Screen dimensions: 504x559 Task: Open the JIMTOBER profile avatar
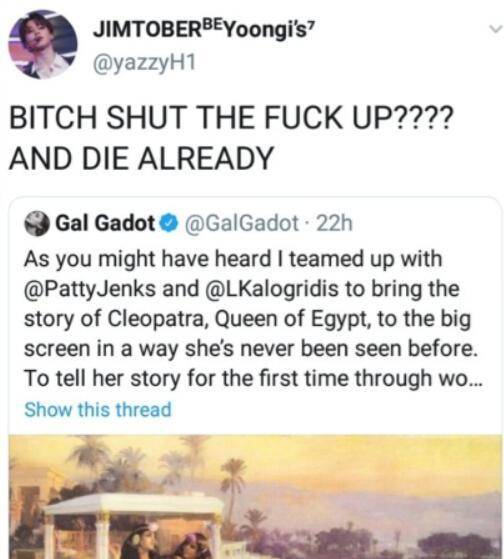click(x=43, y=45)
